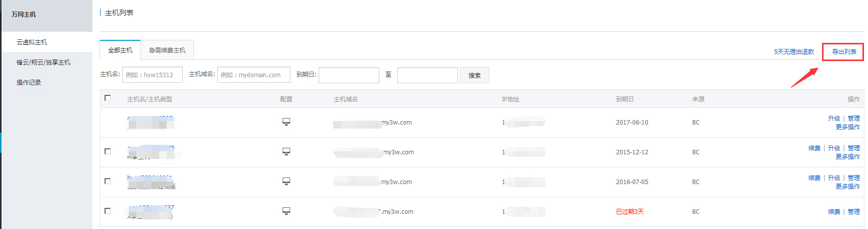This screenshot has height=229, width=868.
Task: Click 更多操作 in the 2017-06-10 row
Action: [x=847, y=127]
